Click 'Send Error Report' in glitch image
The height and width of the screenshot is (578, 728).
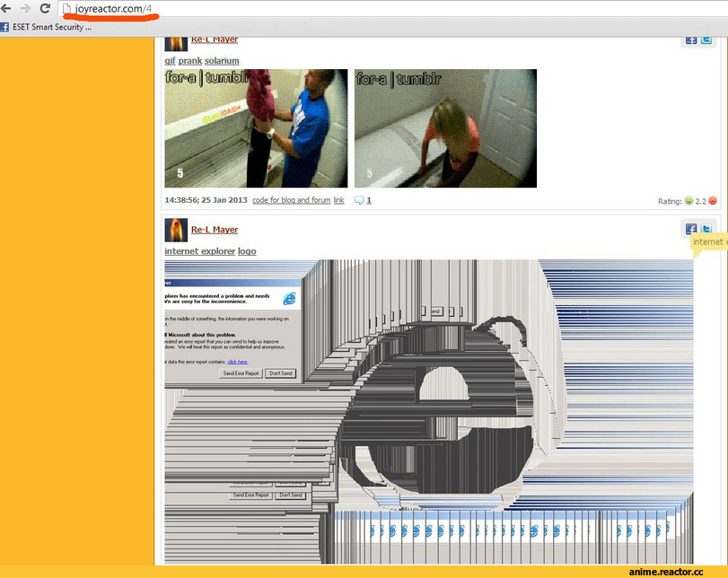[x=241, y=373]
